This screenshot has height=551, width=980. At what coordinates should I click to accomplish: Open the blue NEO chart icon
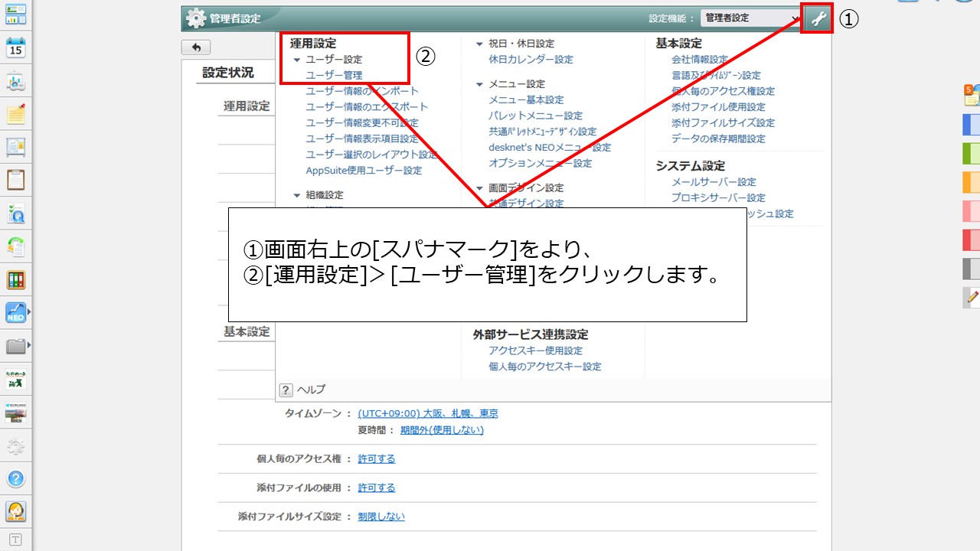pos(16,312)
